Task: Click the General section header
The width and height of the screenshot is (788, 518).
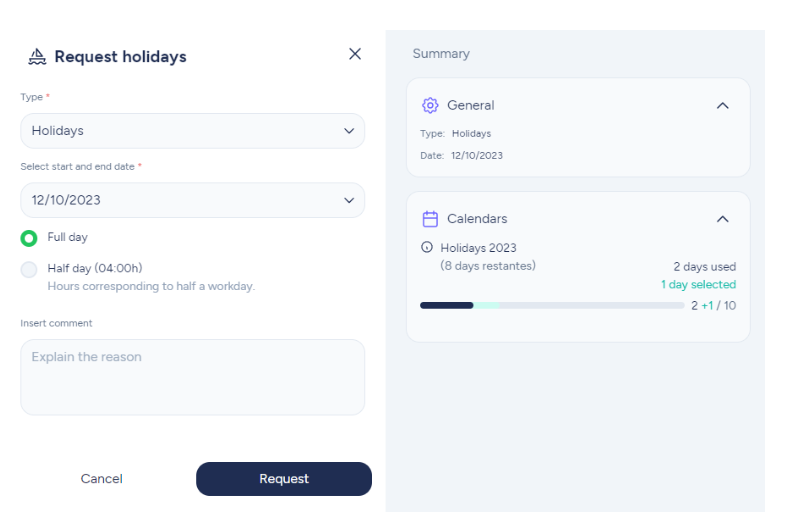Action: coord(578,106)
